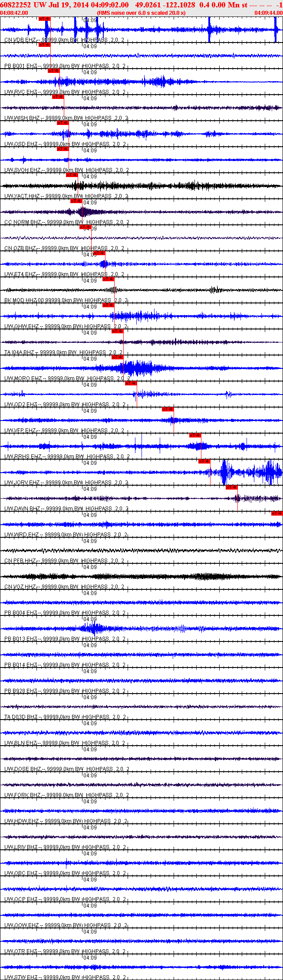Click the arrival pick on UW.MORO trace

point(118,357)
